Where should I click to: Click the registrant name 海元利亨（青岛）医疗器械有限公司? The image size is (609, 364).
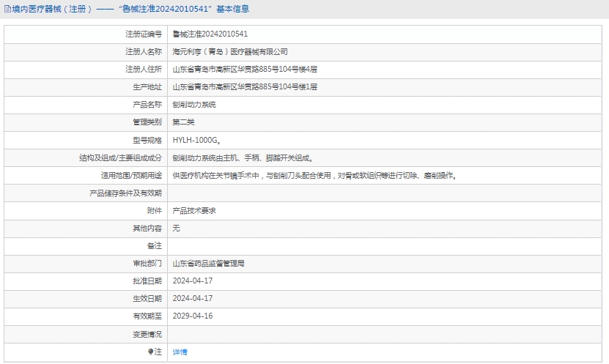coord(229,52)
